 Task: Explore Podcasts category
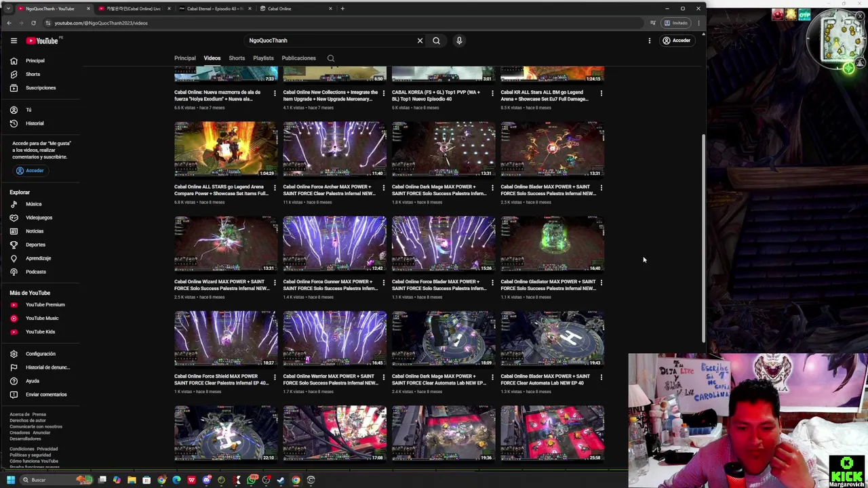click(36, 272)
